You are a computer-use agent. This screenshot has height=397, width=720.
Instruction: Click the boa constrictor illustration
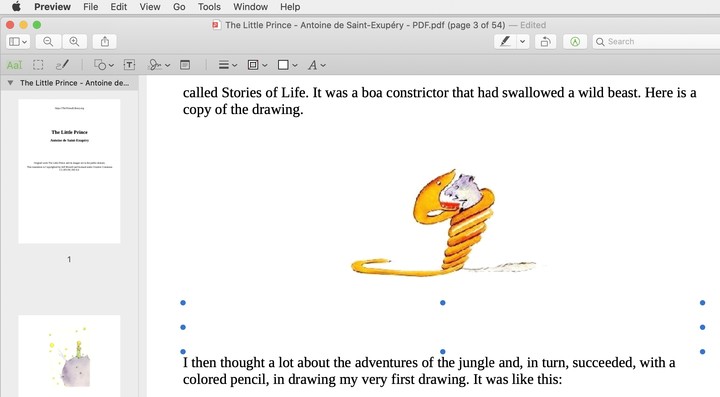click(x=444, y=223)
